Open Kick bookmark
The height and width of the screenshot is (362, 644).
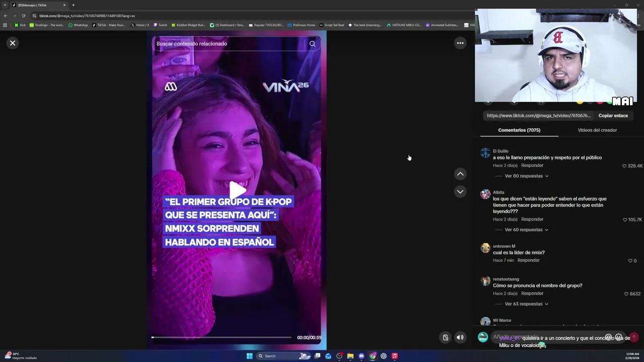tap(20, 25)
